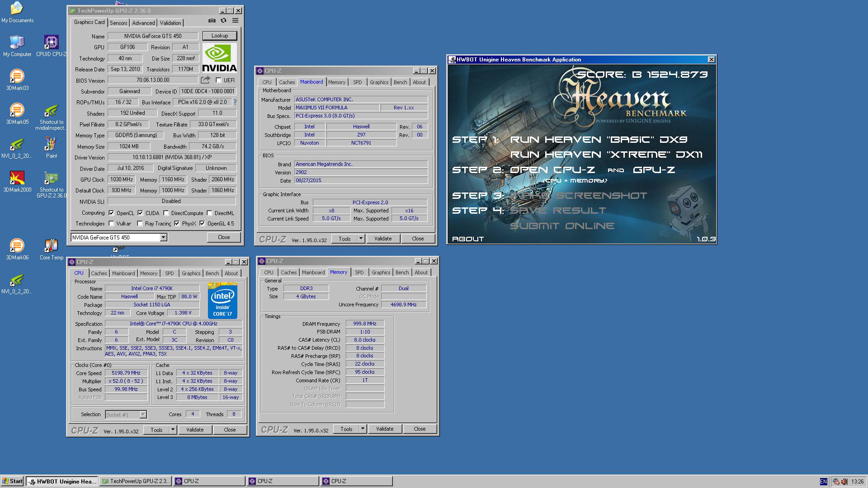Click the NVIDIA logo in GPU-Z
This screenshot has height=488, width=868.
(219, 58)
